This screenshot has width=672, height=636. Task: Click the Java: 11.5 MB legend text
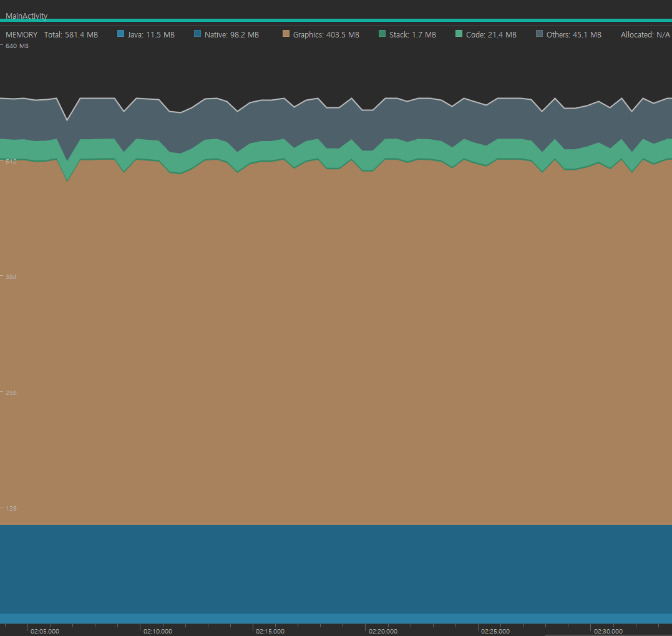151,35
